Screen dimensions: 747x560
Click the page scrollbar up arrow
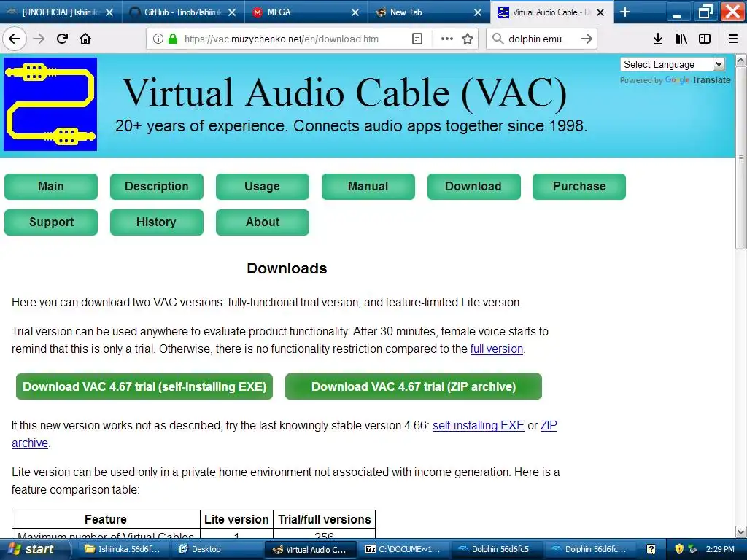(740, 60)
